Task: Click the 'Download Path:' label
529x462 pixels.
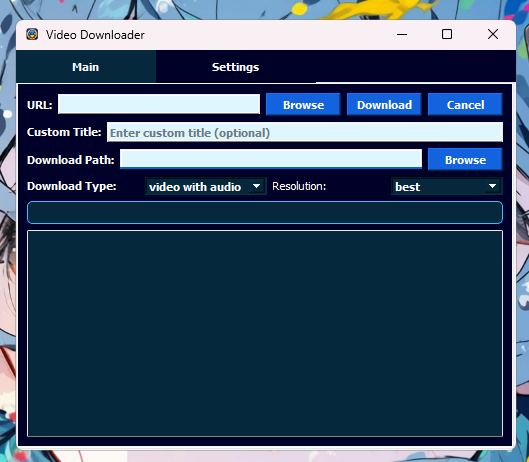Action: pyautogui.click(x=71, y=160)
